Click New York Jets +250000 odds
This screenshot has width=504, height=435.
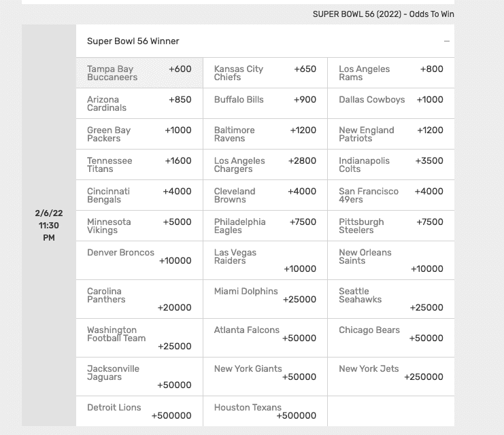pyautogui.click(x=391, y=377)
